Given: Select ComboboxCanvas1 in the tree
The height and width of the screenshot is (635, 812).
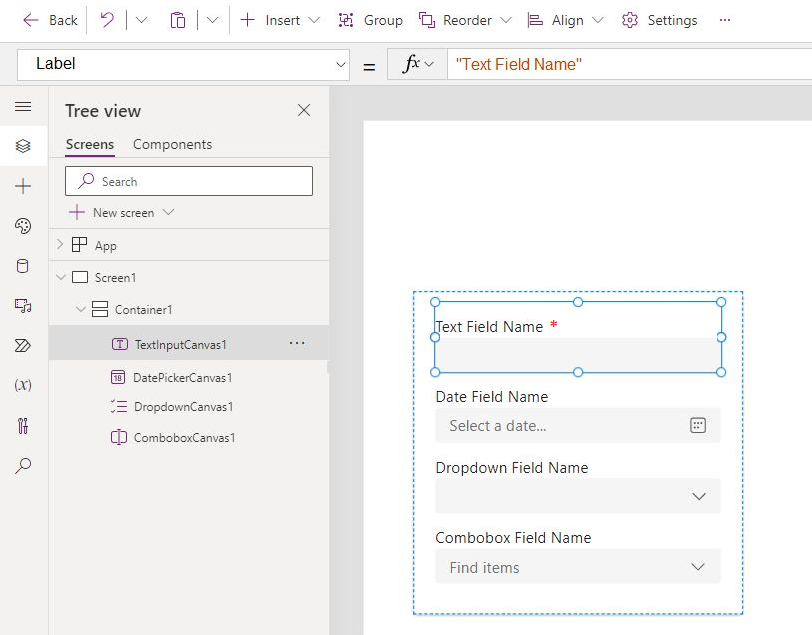Looking at the screenshot, I should [x=184, y=438].
